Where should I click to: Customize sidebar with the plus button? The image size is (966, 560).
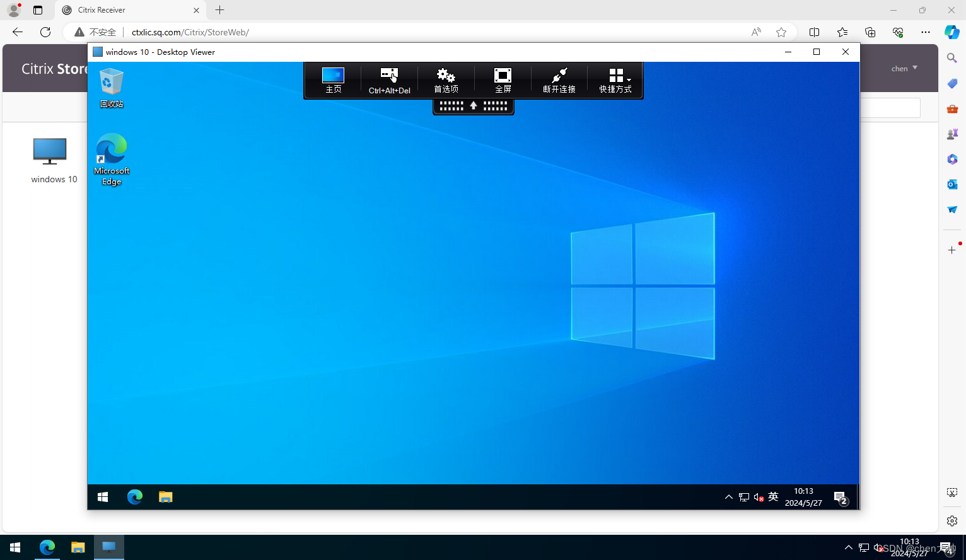(x=952, y=250)
